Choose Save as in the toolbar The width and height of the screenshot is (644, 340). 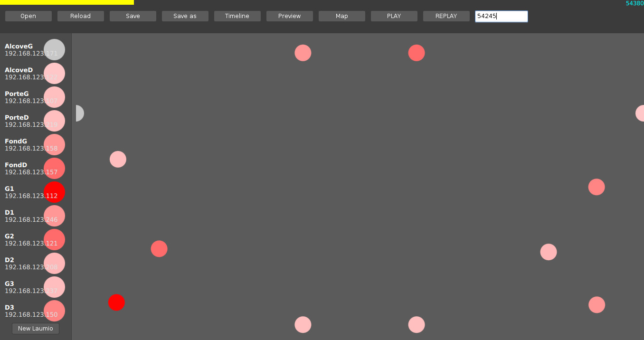185,16
